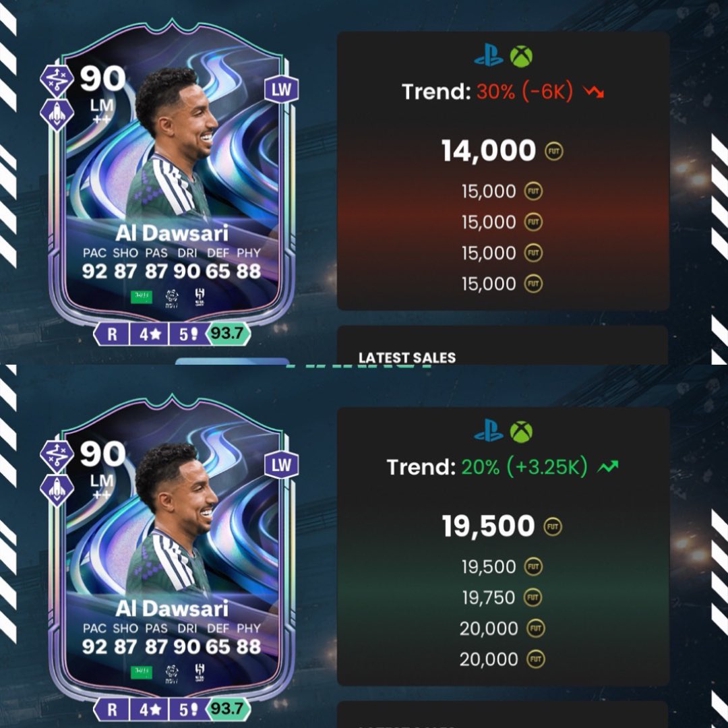Click the PlayStation icon in top price panel
728x728 pixels.
point(488,57)
